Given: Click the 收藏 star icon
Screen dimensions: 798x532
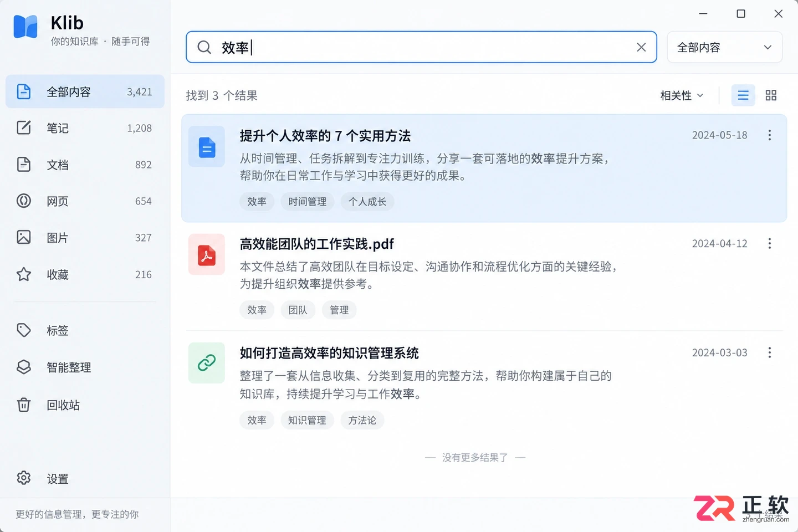Looking at the screenshot, I should 24,274.
